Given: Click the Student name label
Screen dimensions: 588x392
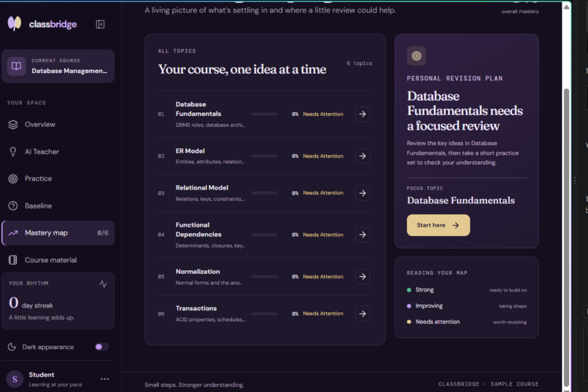Looking at the screenshot, I should 42,375.
